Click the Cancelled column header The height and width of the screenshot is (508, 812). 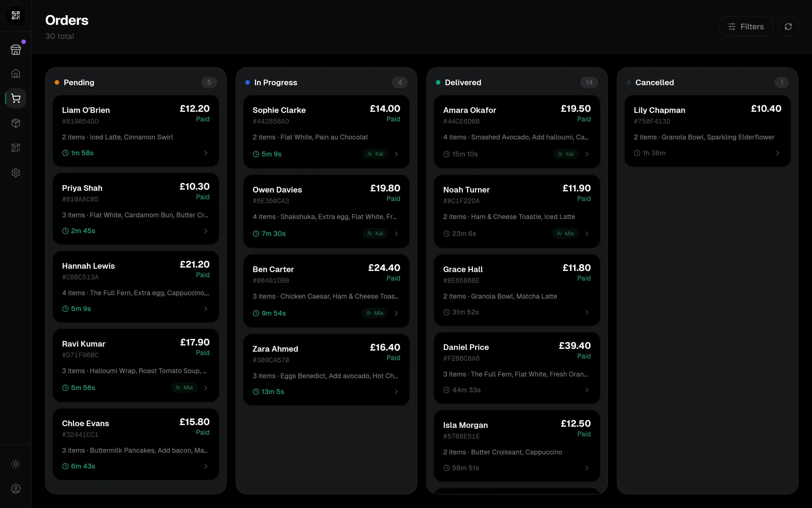coord(654,82)
